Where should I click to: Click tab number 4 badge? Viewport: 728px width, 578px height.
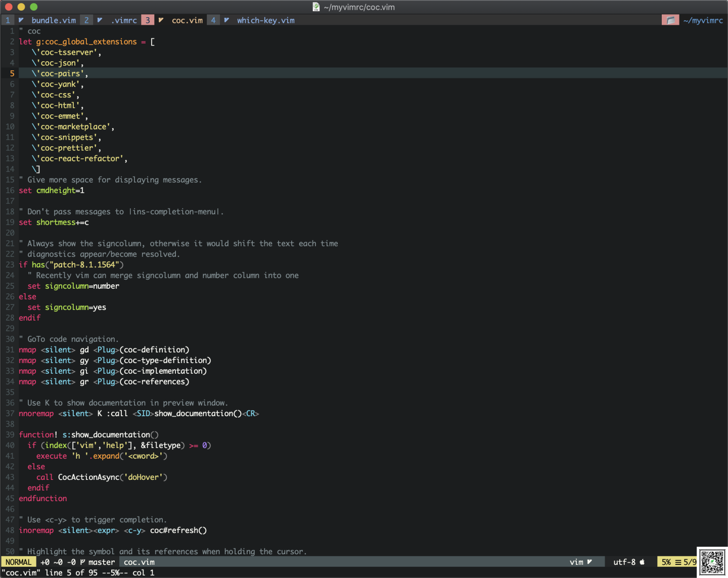(213, 20)
